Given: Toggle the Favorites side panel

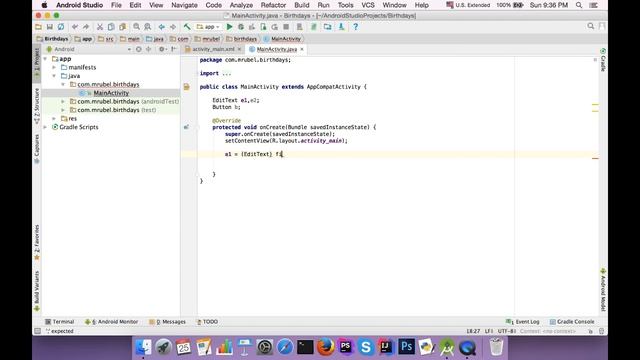Looking at the screenshot, I should [37, 242].
